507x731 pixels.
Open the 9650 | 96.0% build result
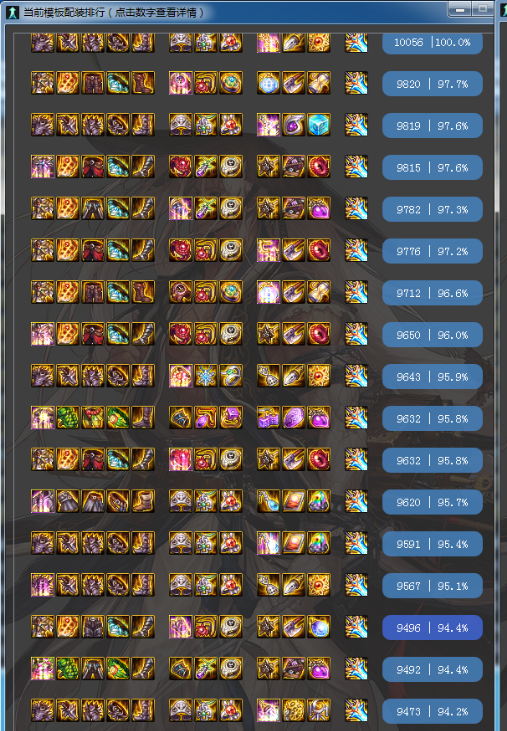(432, 335)
